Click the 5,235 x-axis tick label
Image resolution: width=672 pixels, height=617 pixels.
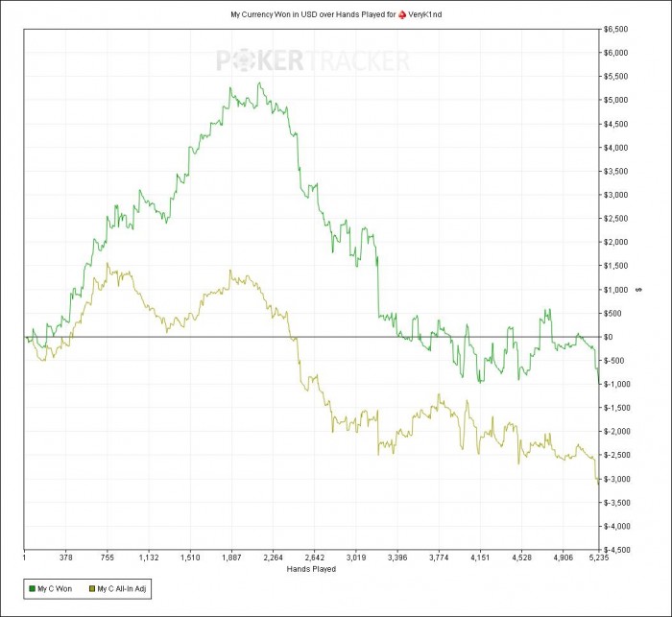pos(599,558)
